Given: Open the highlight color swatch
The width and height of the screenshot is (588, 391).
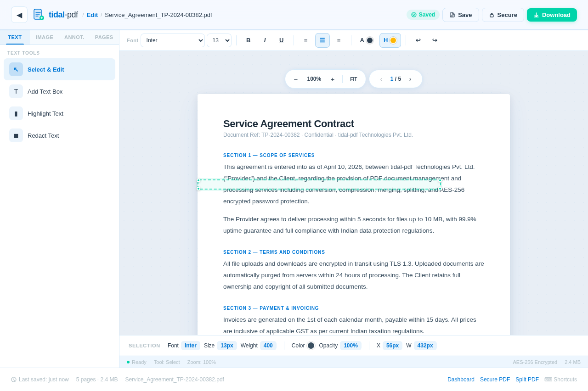Looking at the screenshot, I should (x=390, y=40).
